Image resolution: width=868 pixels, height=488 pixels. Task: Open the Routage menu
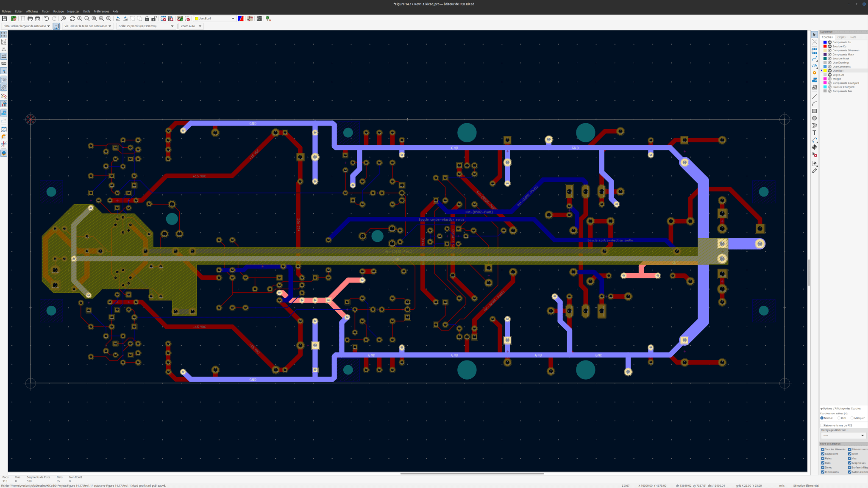[x=58, y=11]
